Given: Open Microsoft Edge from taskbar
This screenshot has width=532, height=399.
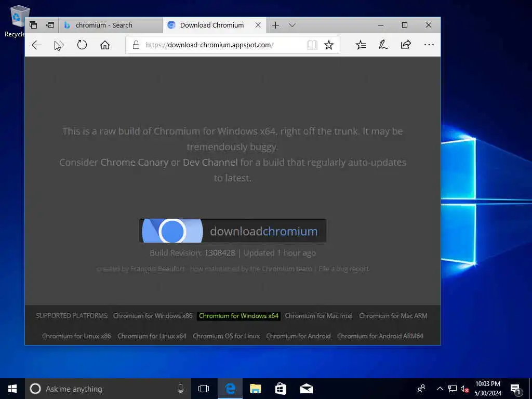Looking at the screenshot, I should click(x=230, y=389).
